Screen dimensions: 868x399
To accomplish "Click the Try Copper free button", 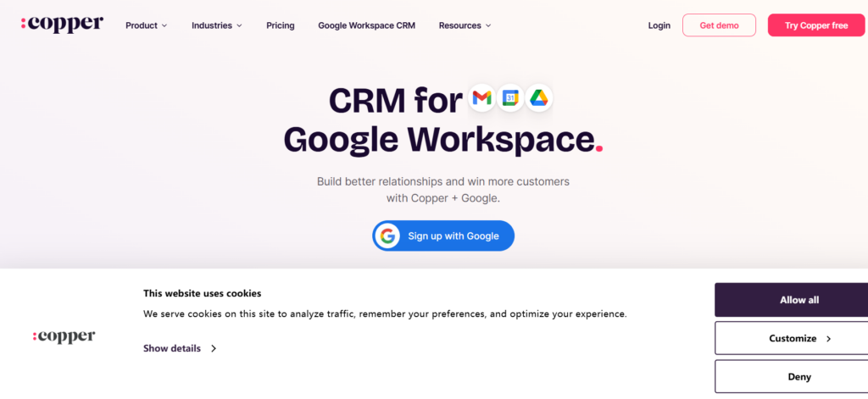I will coord(815,25).
